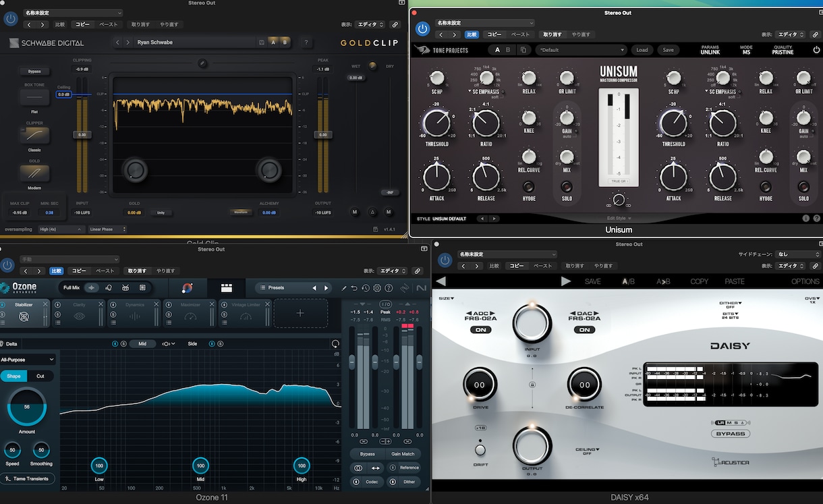Expand the Unisum Edit Style menu
Image resolution: width=823 pixels, height=504 pixels.
(x=619, y=219)
